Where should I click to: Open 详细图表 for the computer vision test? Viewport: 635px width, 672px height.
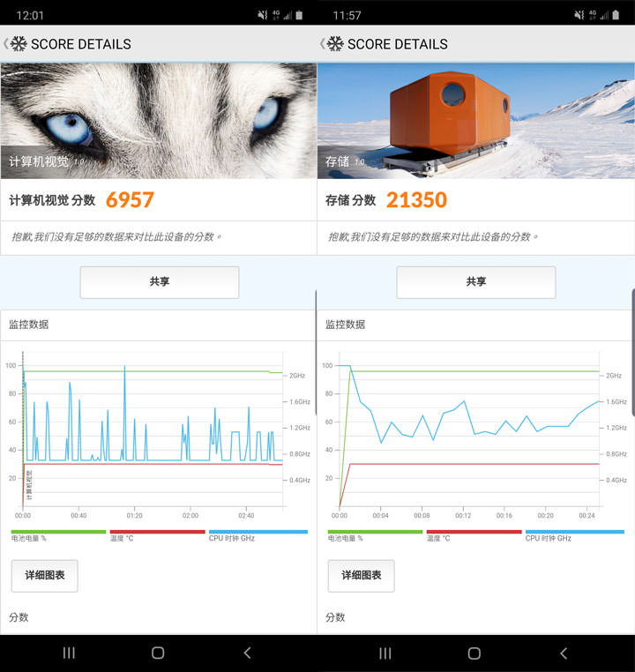click(44, 575)
